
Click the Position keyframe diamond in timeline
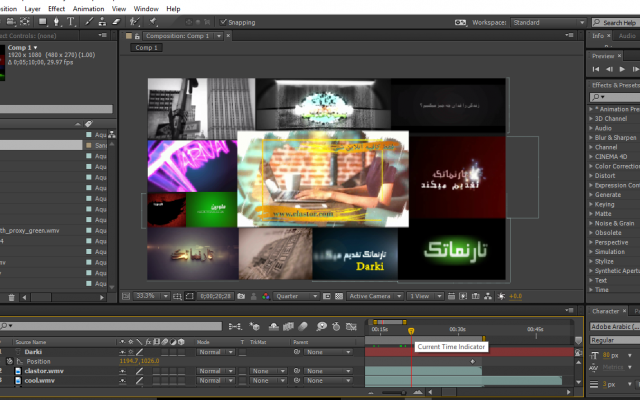click(x=473, y=361)
